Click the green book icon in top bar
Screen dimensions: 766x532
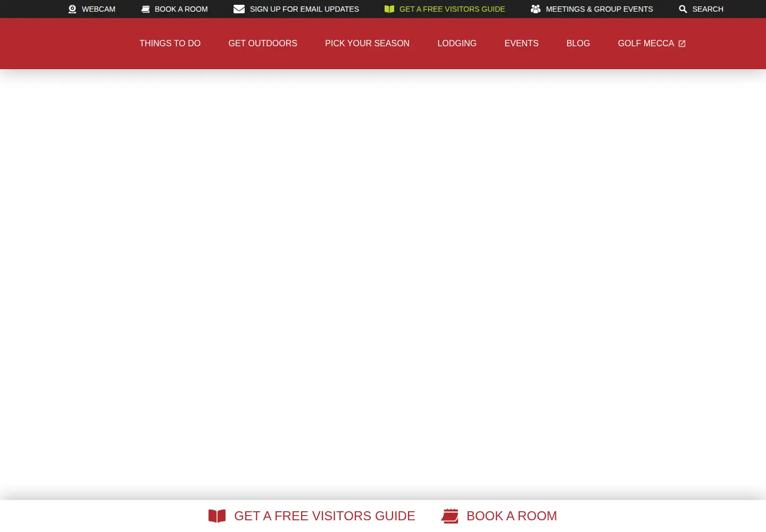pos(389,9)
